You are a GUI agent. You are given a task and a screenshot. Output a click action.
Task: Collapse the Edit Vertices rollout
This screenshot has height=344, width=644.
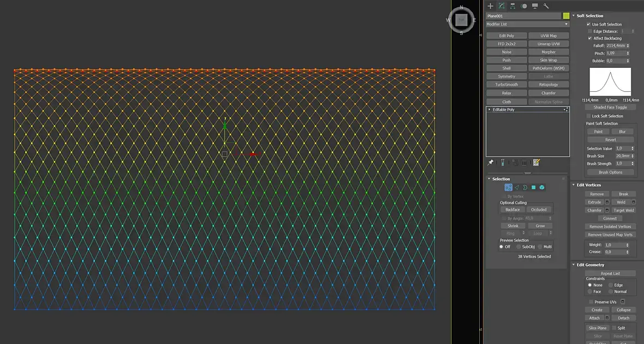coord(574,185)
